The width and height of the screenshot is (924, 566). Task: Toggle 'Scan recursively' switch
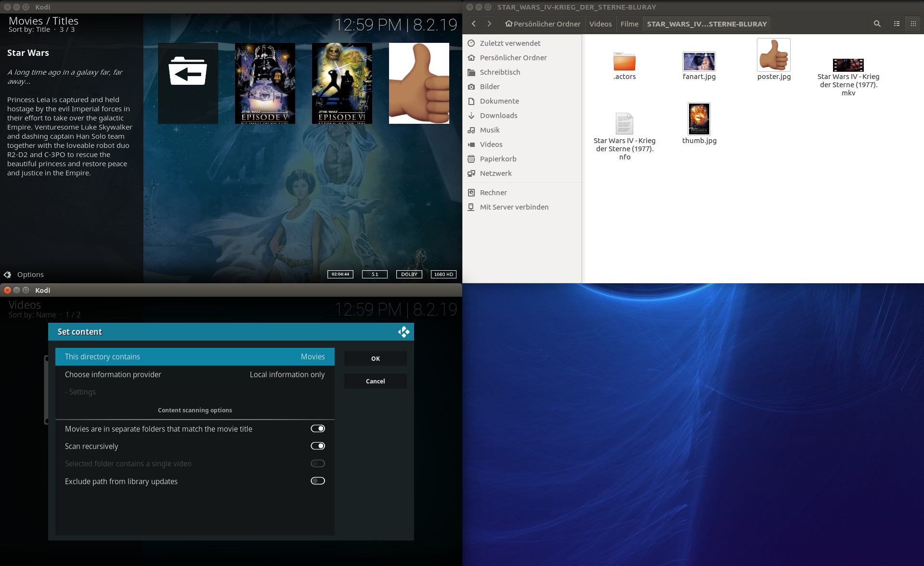coord(318,446)
